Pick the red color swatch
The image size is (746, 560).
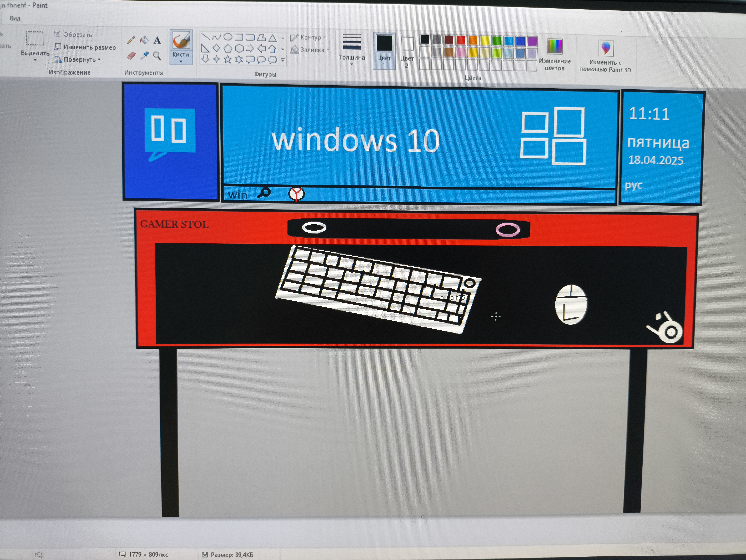[x=461, y=40]
